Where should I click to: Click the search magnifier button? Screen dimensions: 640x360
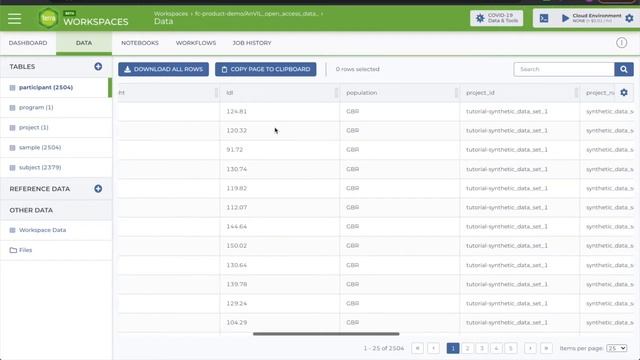[x=624, y=69]
